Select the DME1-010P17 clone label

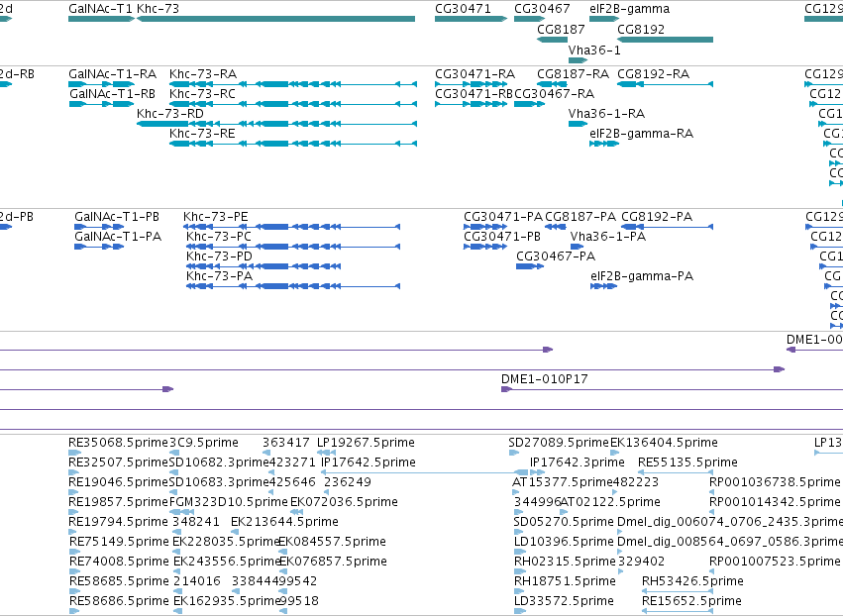[545, 379]
